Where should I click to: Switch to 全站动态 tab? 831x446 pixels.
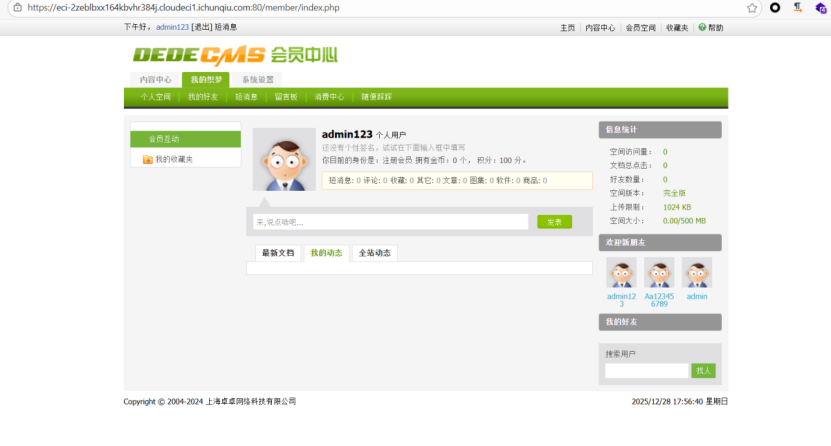375,253
